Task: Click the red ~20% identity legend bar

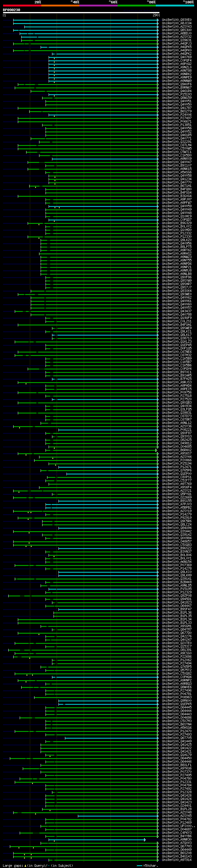Action: (x=22, y=6)
